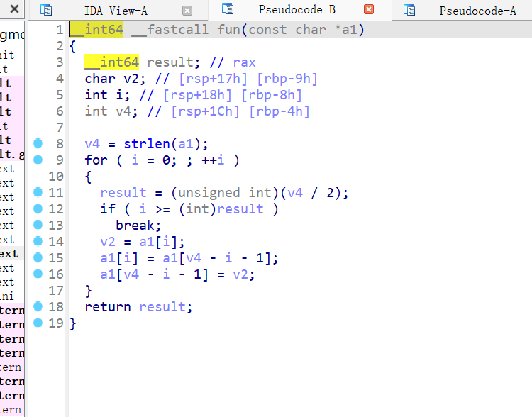Viewport: 532px width, 417px height.
Task: Click line number 17 in the gutter
Action: [x=55, y=291]
